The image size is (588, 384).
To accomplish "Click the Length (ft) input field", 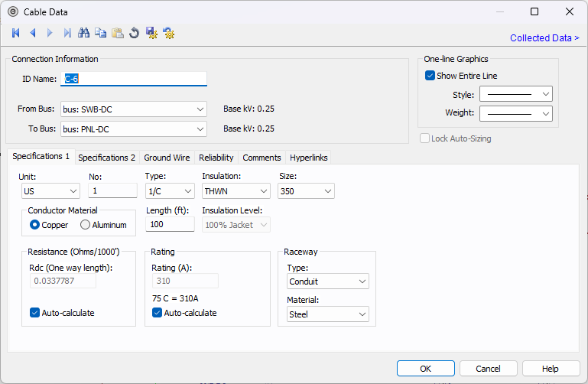I will point(170,224).
